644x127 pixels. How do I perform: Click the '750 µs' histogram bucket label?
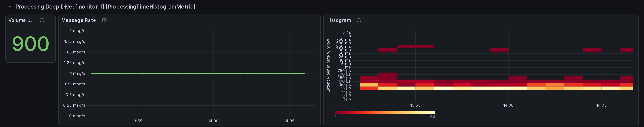coord(344,71)
